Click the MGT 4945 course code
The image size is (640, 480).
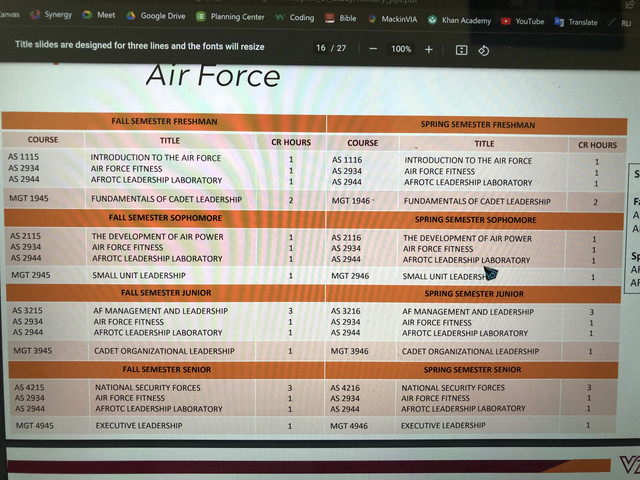tap(35, 426)
